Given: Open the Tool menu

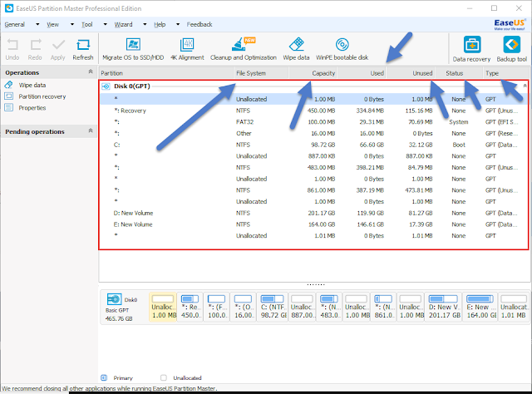Looking at the screenshot, I should coord(86,24).
